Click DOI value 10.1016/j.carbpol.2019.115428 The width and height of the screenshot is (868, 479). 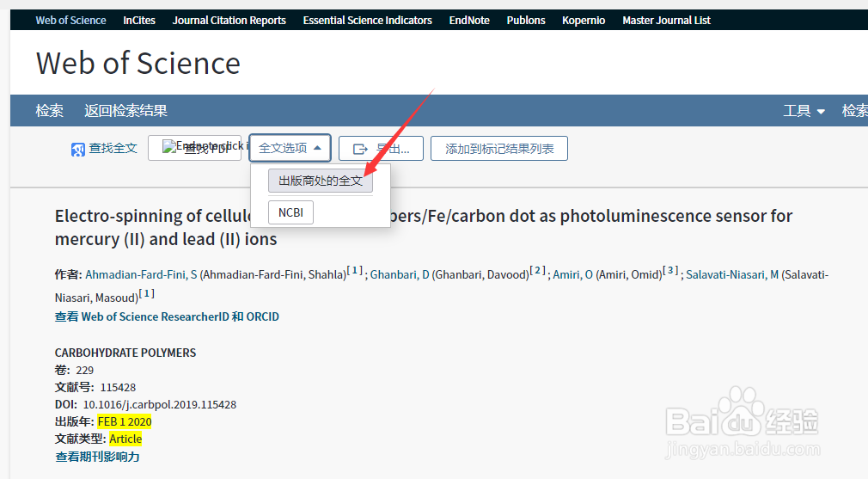click(x=160, y=405)
